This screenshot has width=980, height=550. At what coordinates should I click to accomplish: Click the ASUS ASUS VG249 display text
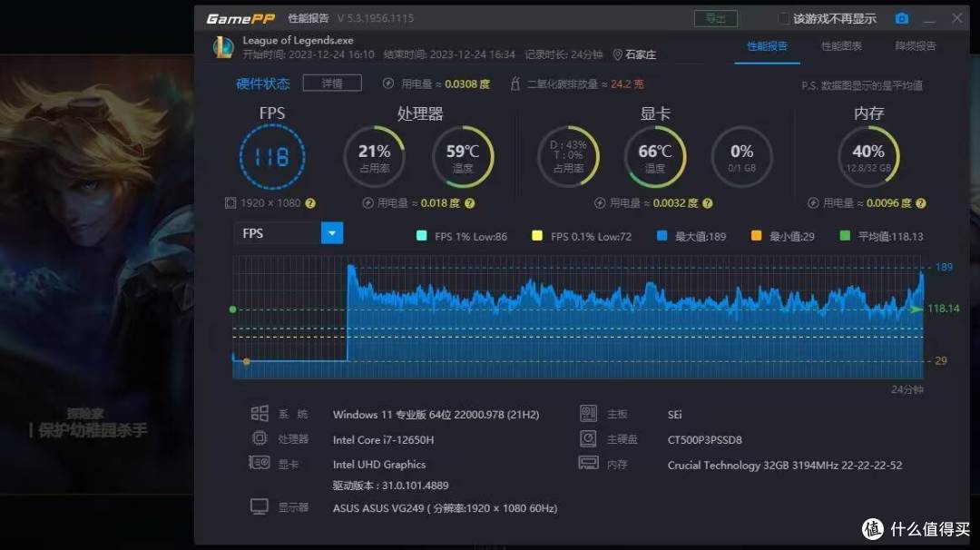coord(445,508)
